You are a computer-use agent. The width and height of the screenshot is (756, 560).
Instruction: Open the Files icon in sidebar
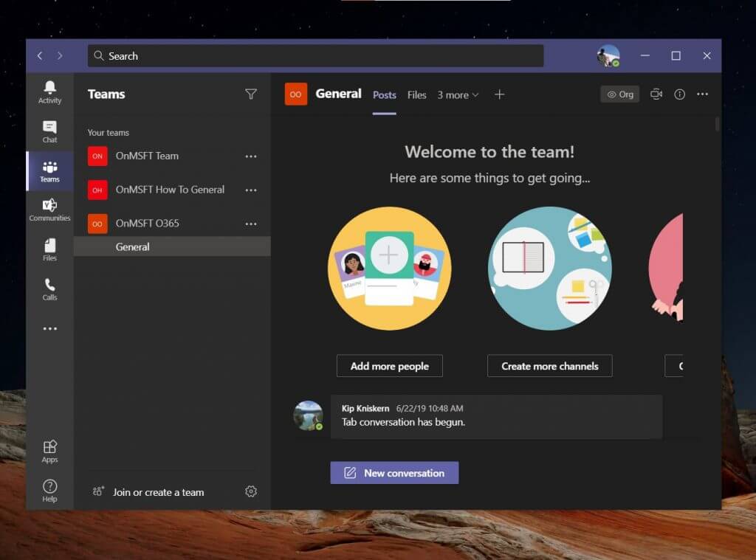[49, 249]
